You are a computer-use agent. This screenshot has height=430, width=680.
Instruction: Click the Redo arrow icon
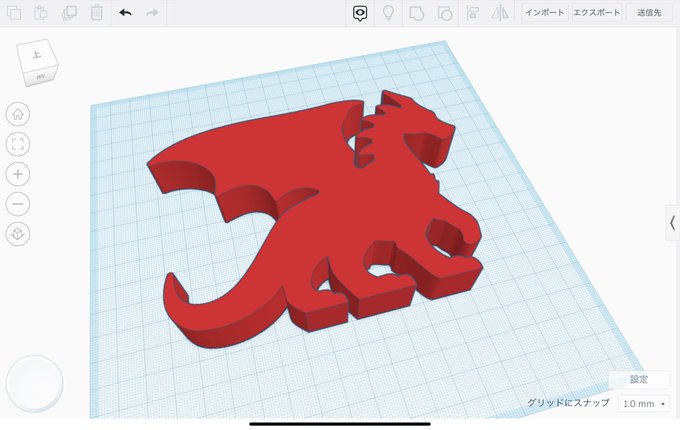click(152, 13)
